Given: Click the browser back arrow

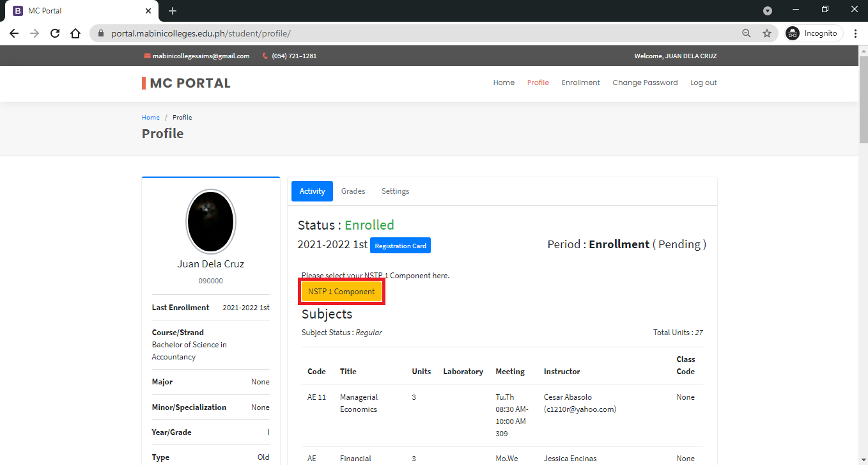Looking at the screenshot, I should (x=14, y=33).
